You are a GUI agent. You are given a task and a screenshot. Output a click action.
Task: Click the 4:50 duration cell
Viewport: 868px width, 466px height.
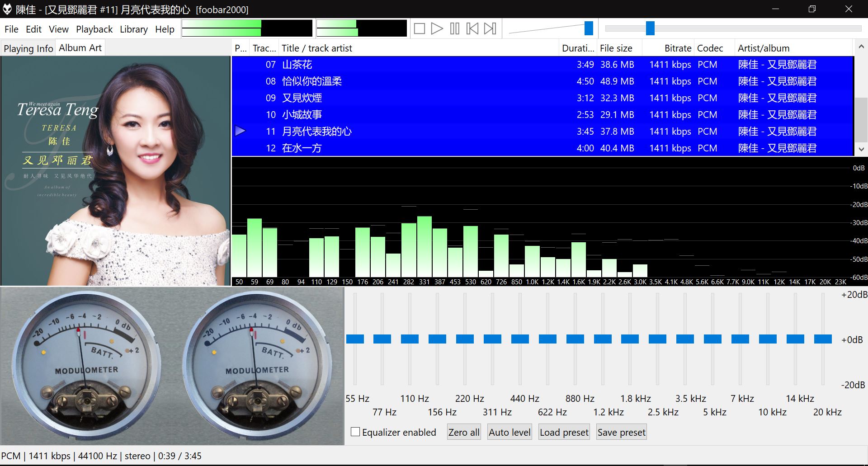click(x=585, y=81)
